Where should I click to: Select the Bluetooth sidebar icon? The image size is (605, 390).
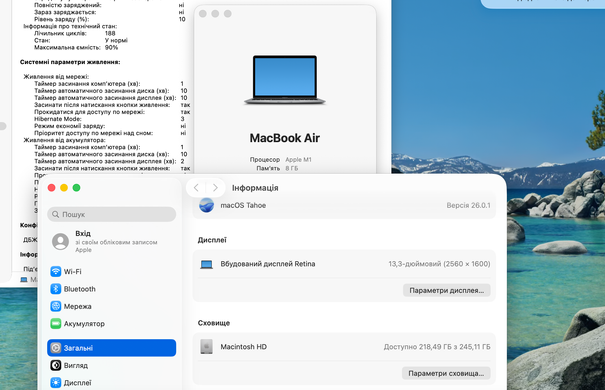(x=56, y=289)
